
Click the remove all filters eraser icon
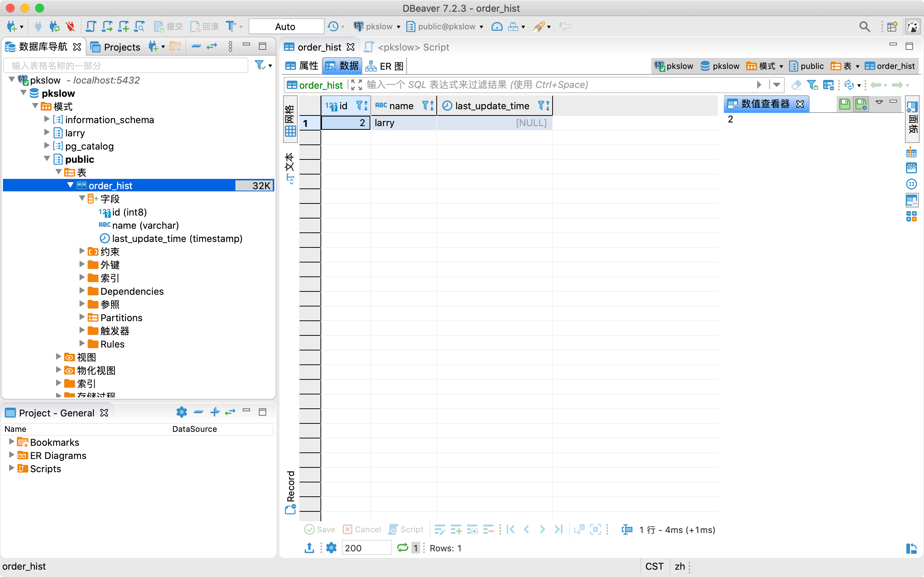pos(796,85)
